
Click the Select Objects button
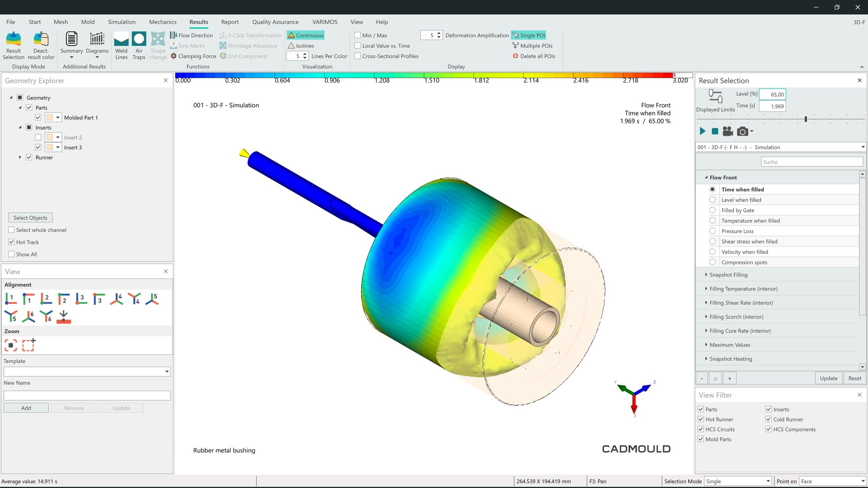pos(30,218)
